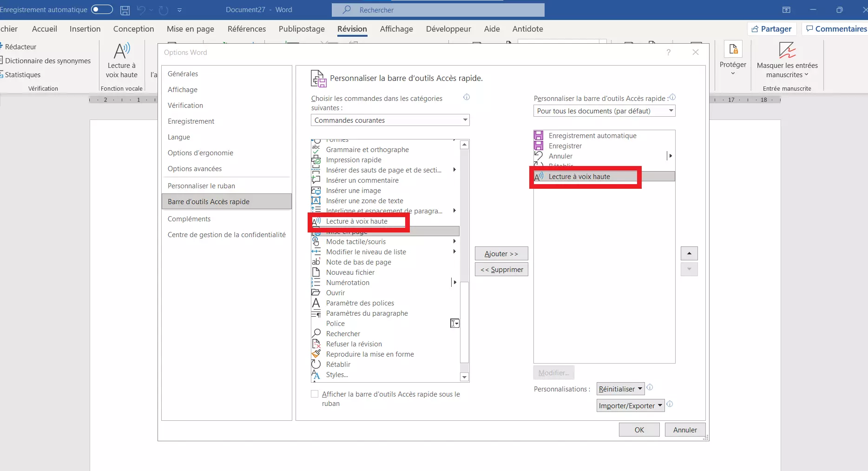
Task: Move selected item up with arrow button
Action: click(x=689, y=253)
